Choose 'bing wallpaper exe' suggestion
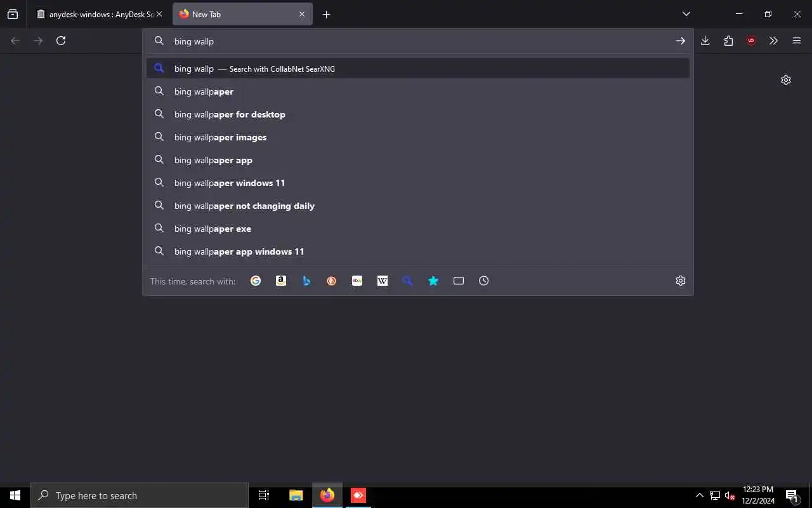812x508 pixels. [x=418, y=229]
